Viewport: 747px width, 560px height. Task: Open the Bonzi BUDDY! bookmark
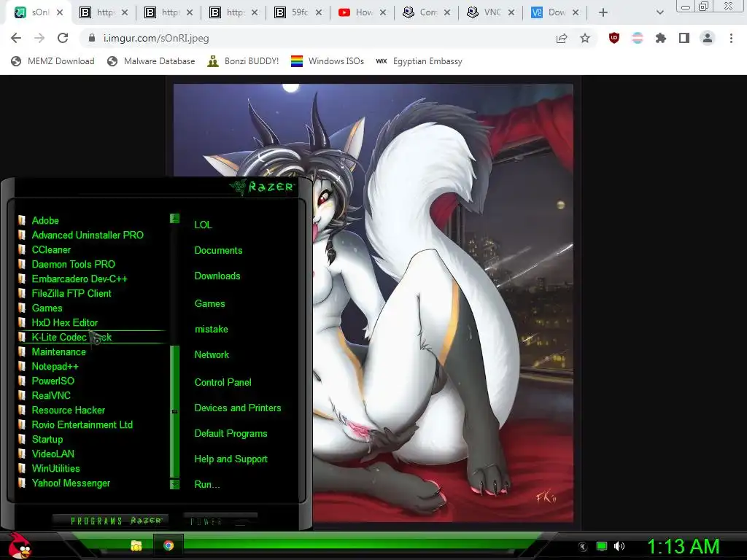pos(243,61)
